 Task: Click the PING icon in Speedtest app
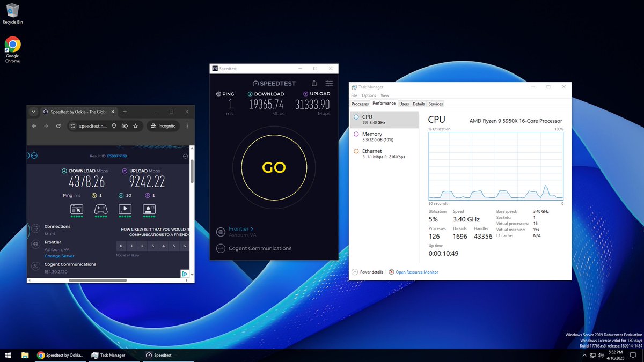[218, 94]
